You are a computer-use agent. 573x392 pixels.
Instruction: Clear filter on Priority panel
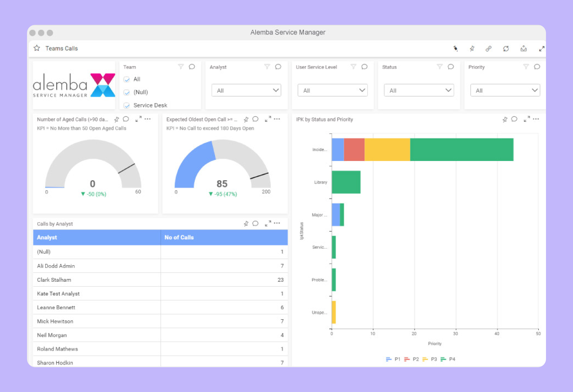tap(526, 67)
